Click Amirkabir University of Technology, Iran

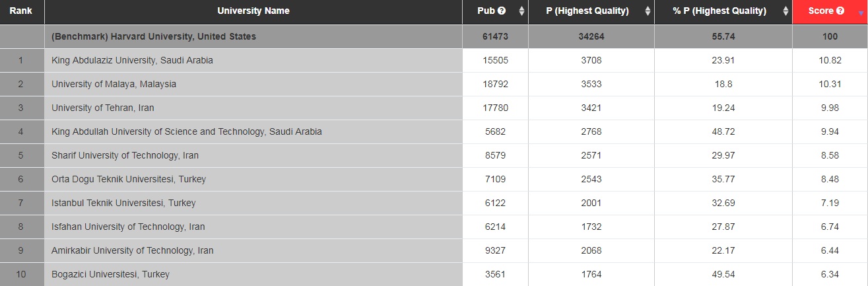[133, 250]
